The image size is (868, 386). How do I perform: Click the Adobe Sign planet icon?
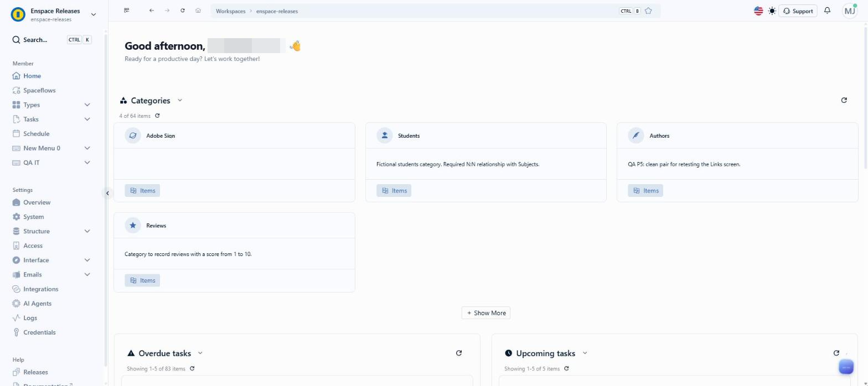click(x=133, y=135)
